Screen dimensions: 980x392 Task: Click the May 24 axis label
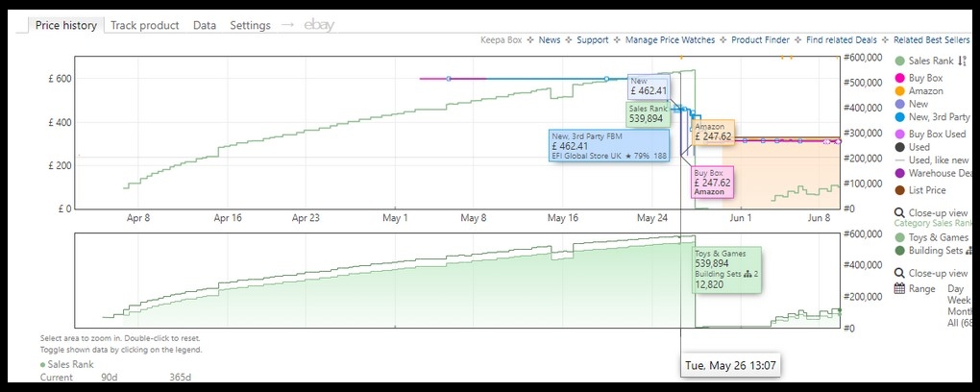click(x=651, y=218)
